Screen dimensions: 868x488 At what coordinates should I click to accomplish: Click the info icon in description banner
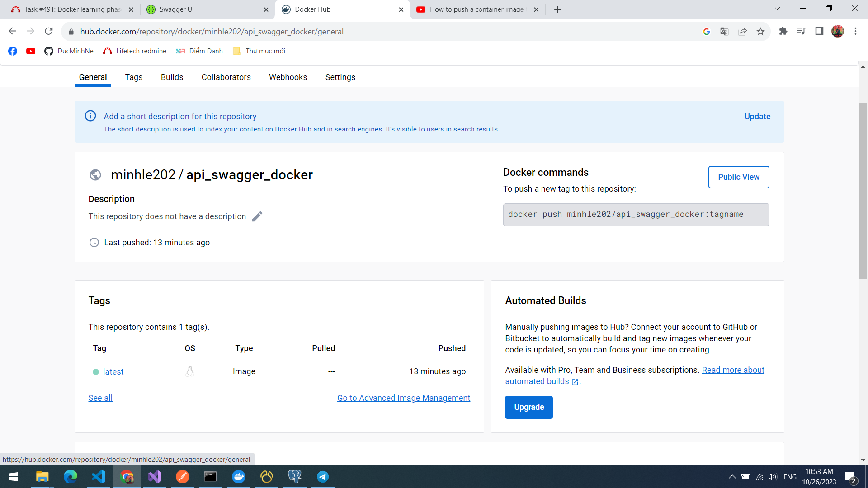[90, 116]
